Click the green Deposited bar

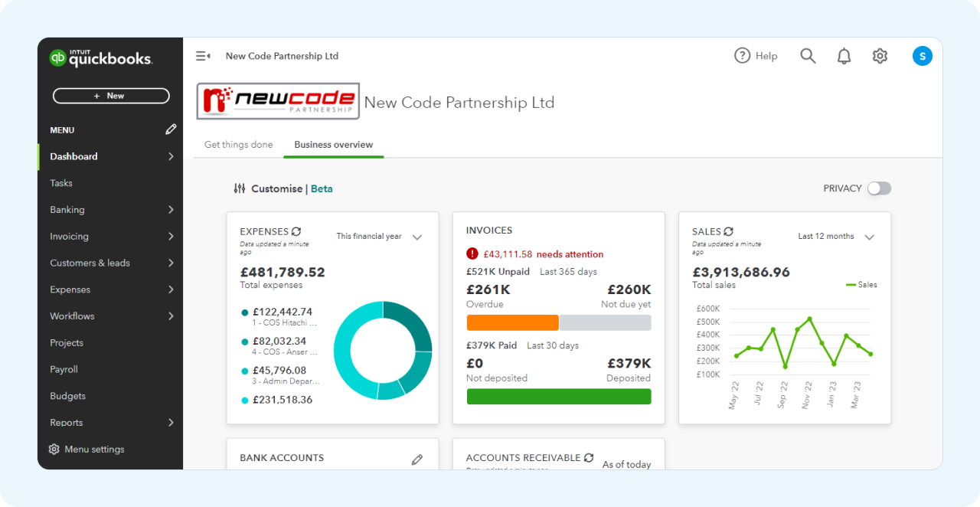pos(559,396)
